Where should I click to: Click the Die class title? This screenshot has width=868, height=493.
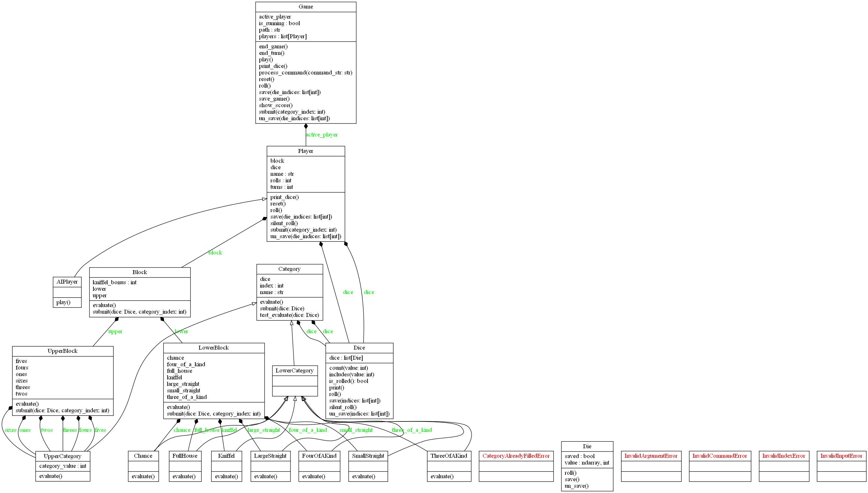coord(587,446)
